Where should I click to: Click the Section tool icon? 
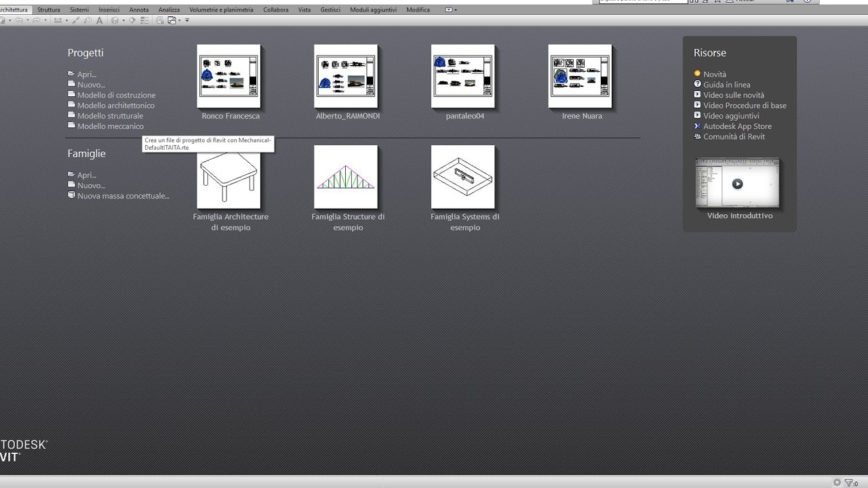pos(132,20)
